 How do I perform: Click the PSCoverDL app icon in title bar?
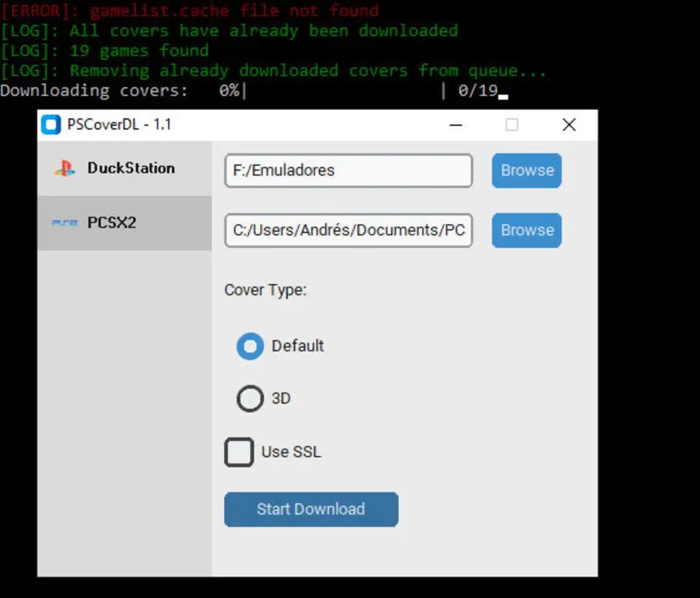tap(52, 124)
